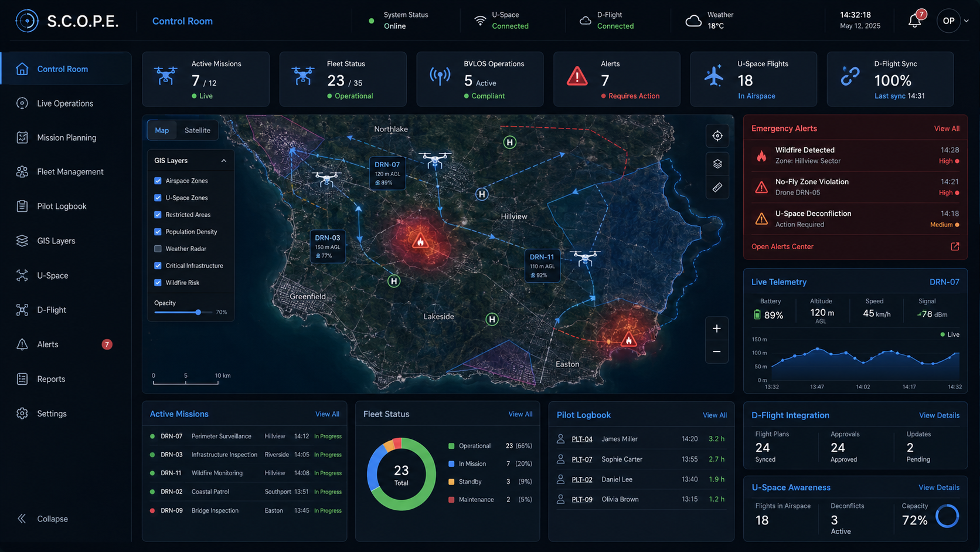
Task: Open Mission Planning in the sidebar
Action: 66,138
